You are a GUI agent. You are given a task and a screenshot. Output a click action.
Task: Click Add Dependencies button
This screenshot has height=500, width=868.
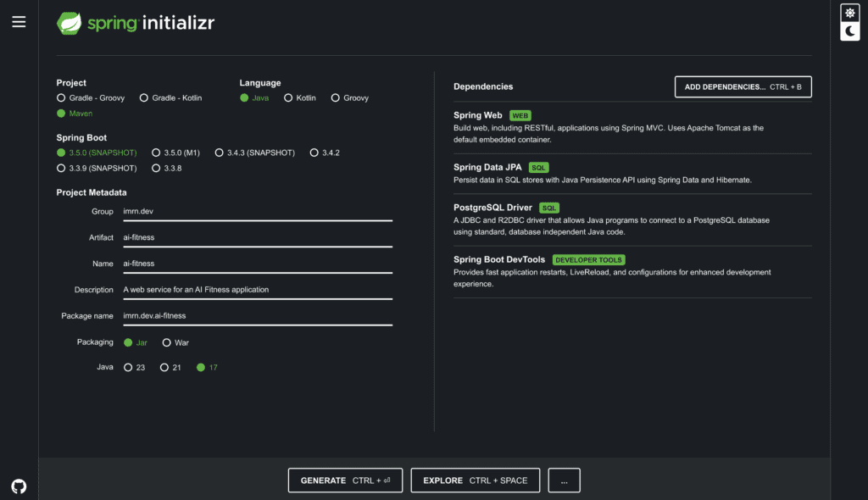743,87
